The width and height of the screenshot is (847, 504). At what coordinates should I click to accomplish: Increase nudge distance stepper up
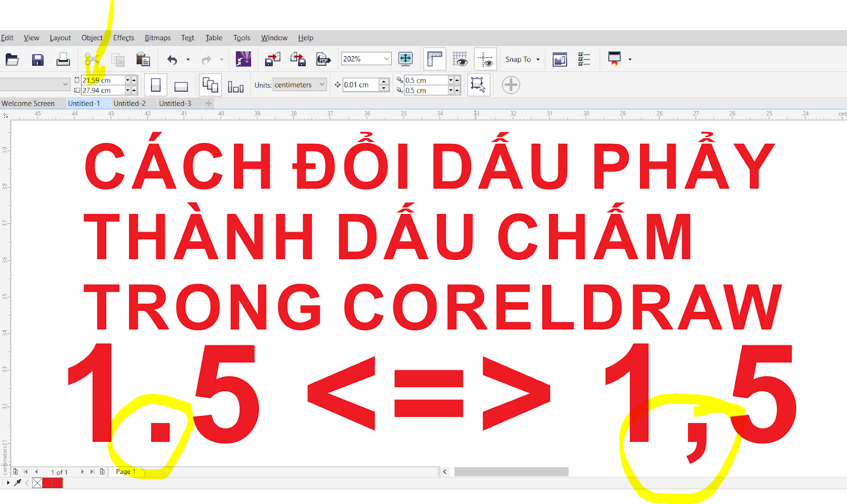[x=384, y=82]
